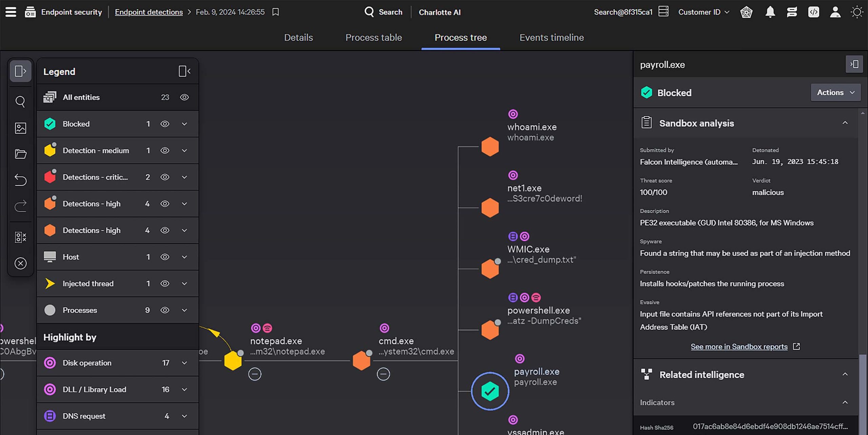Select the search tool in left toolbar

(x=20, y=101)
